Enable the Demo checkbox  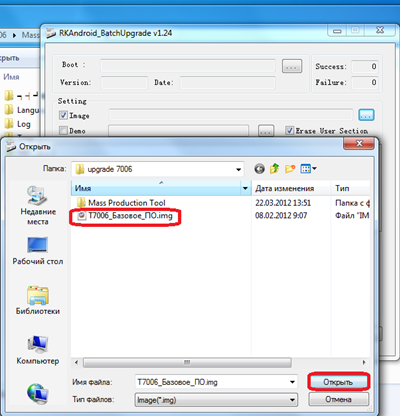(x=63, y=130)
